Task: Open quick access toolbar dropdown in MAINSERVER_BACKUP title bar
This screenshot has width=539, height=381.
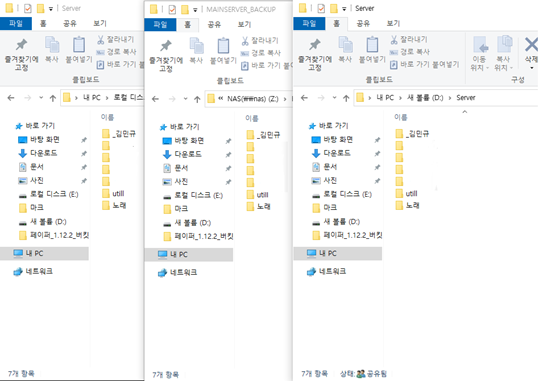Action: pos(195,10)
